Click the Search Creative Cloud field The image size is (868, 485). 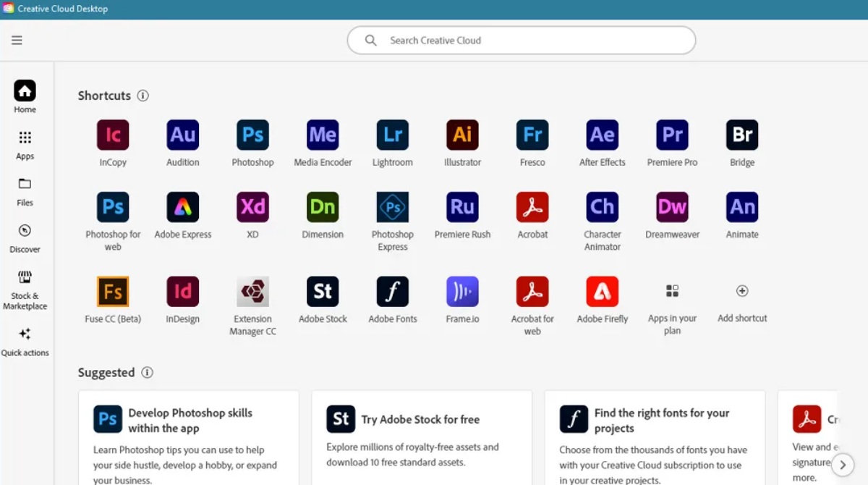(521, 41)
